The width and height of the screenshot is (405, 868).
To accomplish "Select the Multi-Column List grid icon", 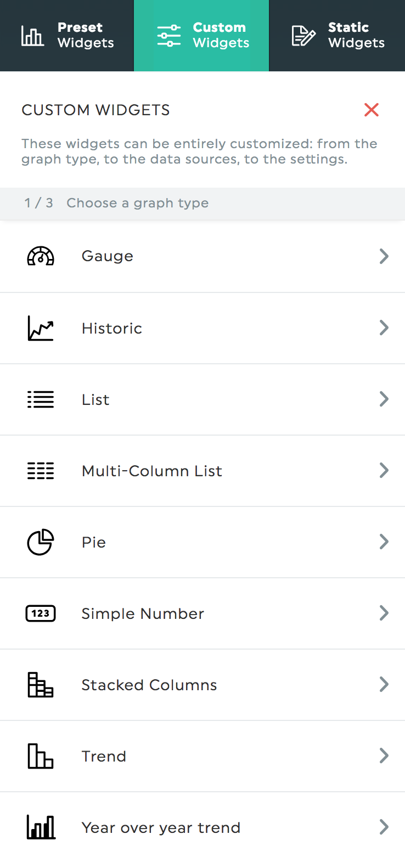I will pyautogui.click(x=41, y=471).
